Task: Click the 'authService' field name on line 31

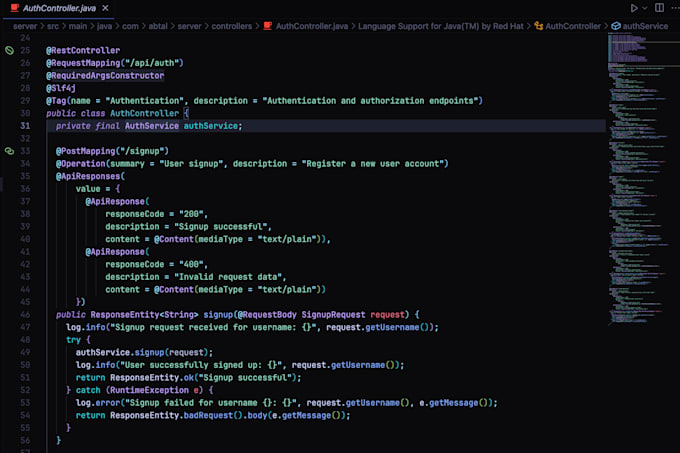Action: [x=211, y=126]
